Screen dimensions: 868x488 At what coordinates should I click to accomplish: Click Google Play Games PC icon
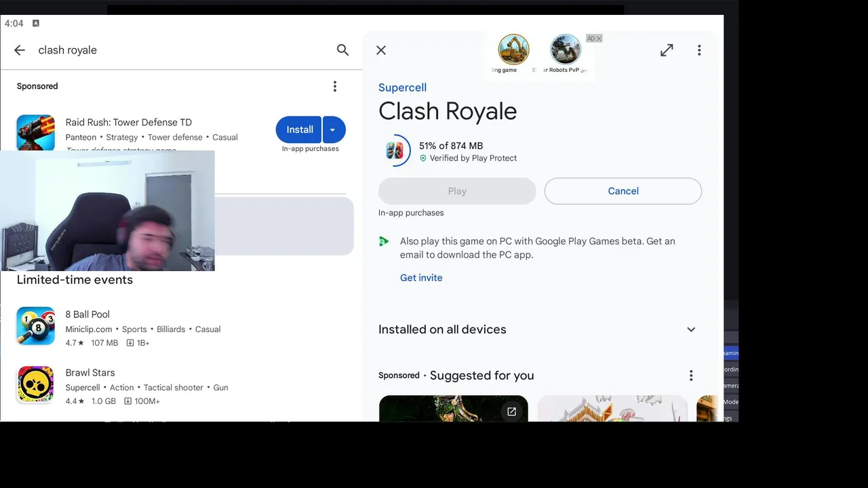(384, 241)
